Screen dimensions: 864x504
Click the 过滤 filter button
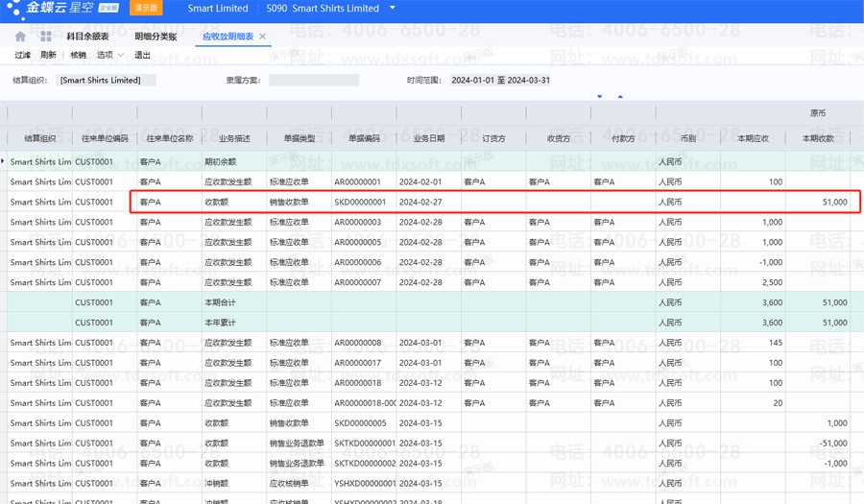[x=23, y=56]
